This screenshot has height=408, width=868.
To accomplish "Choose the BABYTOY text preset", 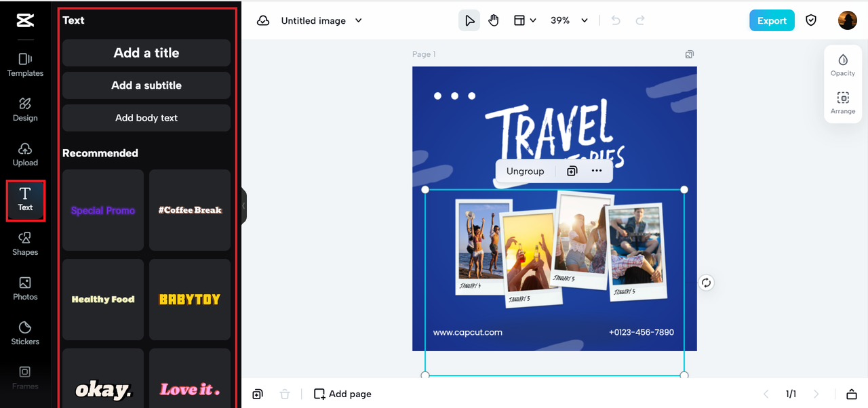I will tap(190, 300).
